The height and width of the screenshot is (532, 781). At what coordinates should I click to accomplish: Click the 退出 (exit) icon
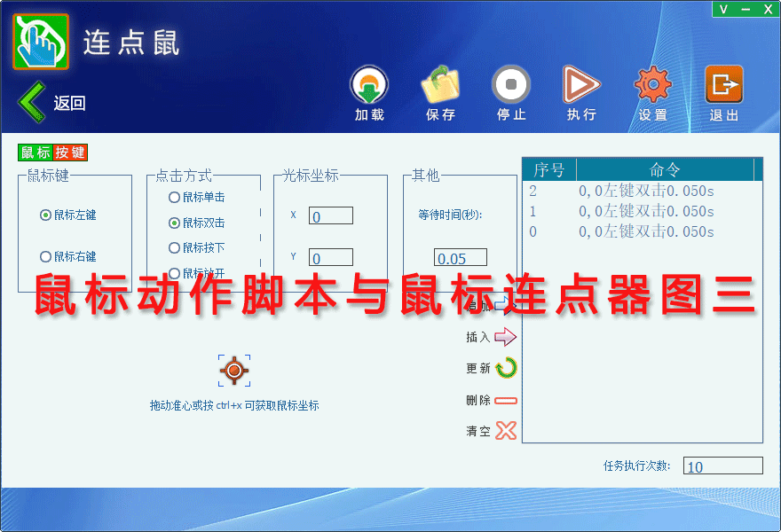click(724, 84)
